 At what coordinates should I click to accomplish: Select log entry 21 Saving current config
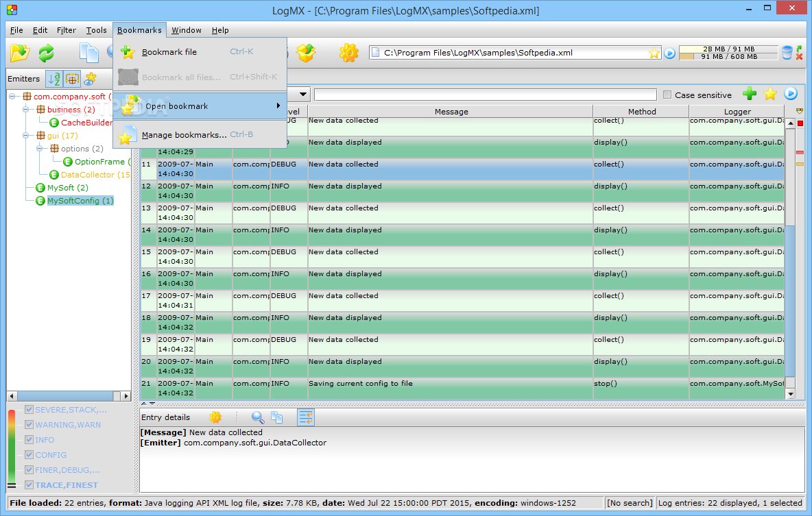(462, 388)
